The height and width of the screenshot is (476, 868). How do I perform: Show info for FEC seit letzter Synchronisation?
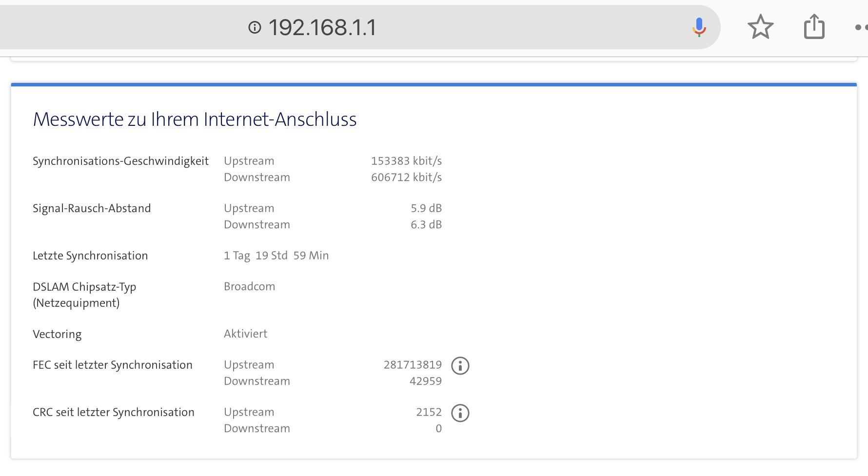(460, 366)
